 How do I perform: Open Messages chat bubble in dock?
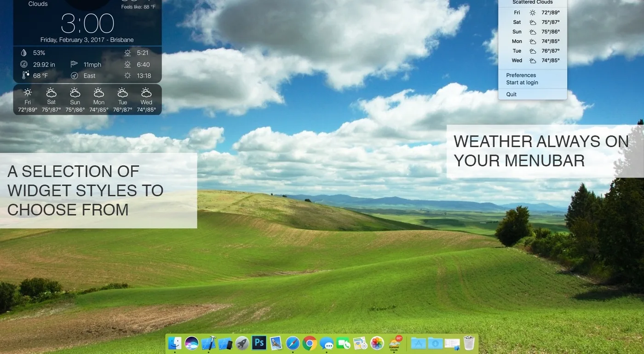pyautogui.click(x=327, y=343)
